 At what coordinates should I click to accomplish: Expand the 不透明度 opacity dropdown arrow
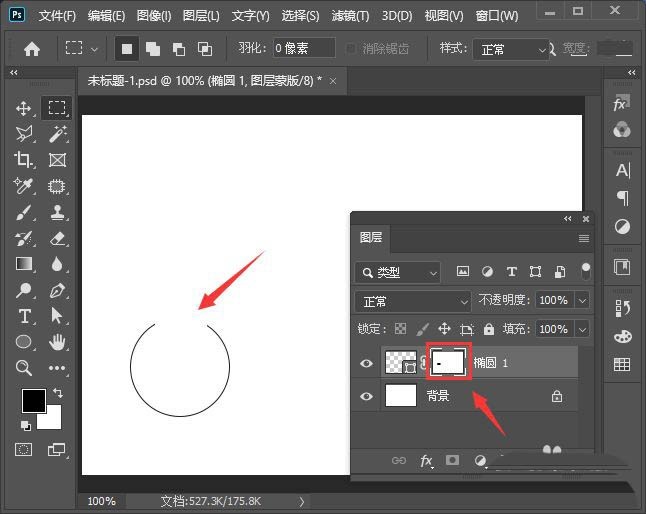click(x=582, y=301)
